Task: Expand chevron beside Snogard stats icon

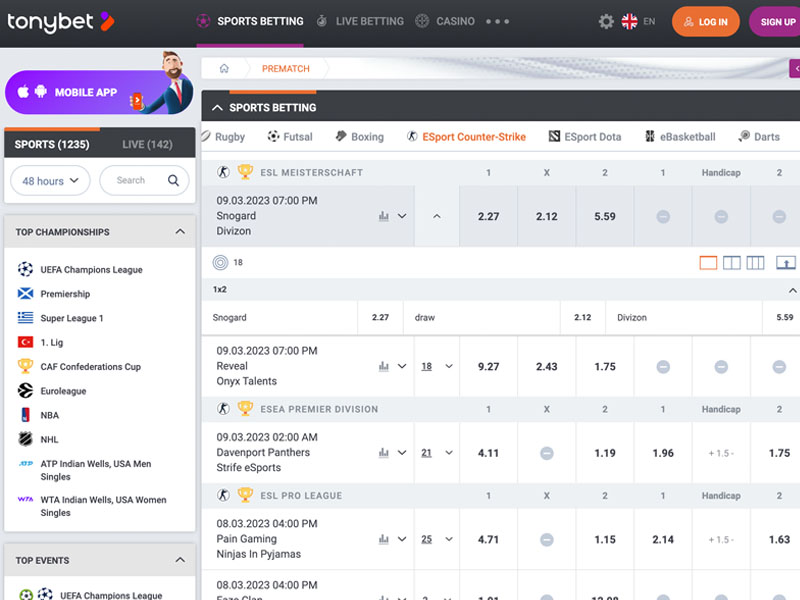Action: 402,216
